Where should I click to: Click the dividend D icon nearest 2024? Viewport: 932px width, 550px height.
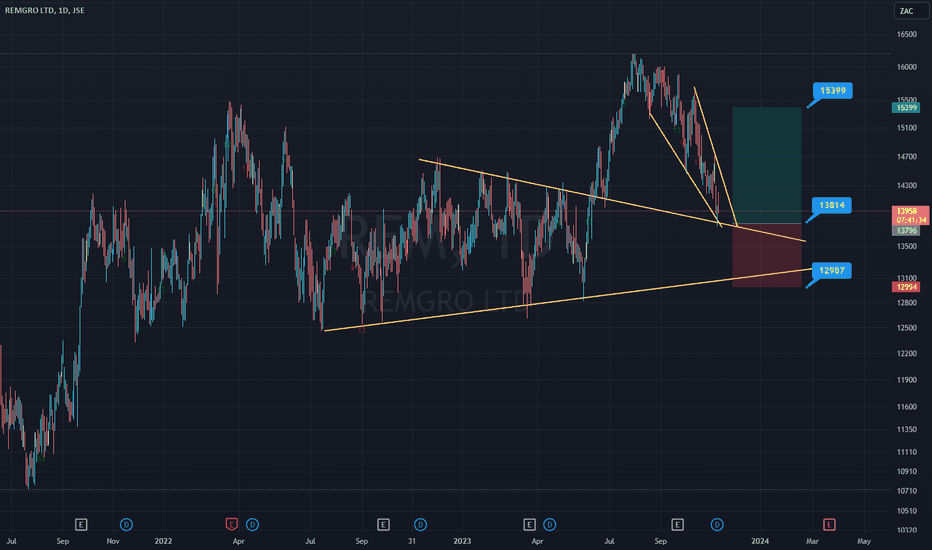(x=717, y=524)
